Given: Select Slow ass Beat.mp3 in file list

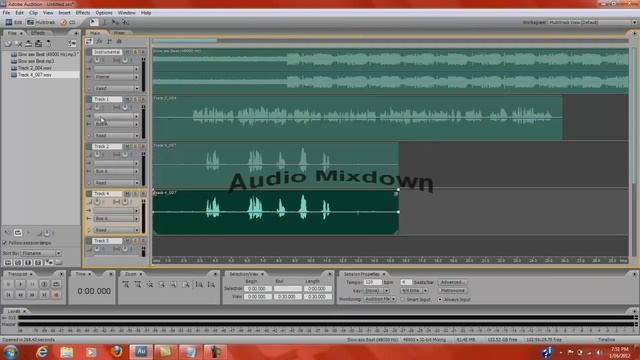Looking at the screenshot, I should [36, 61].
